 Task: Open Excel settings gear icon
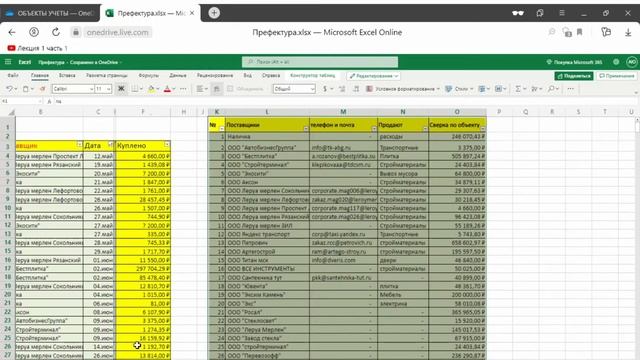click(616, 62)
